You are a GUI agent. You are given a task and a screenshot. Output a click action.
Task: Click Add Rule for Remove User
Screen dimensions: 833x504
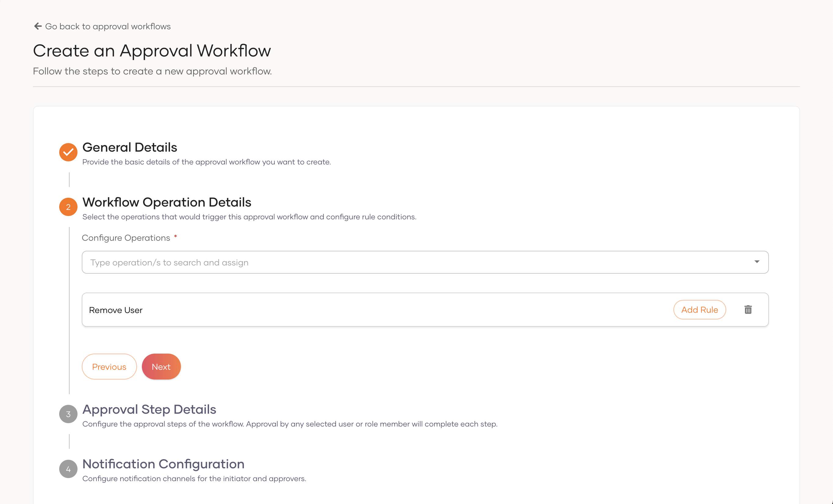699,310
